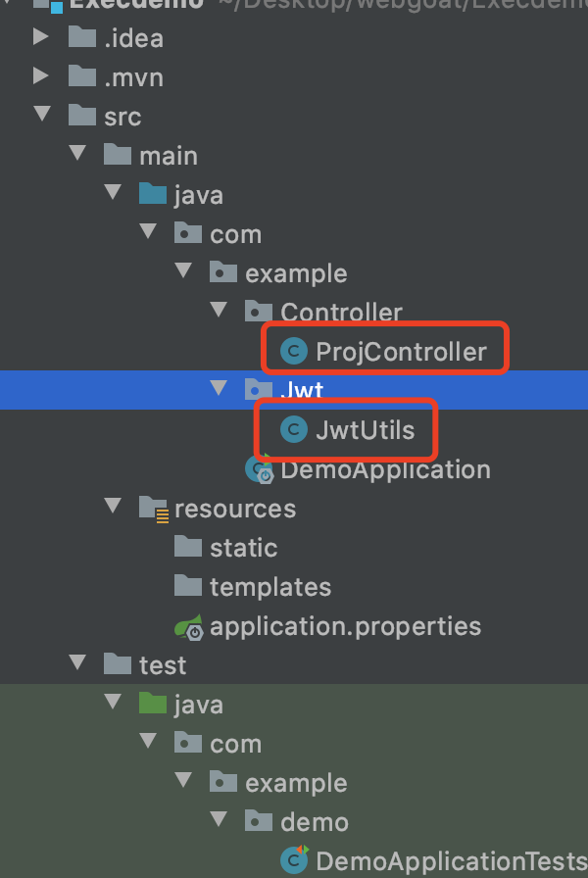
Task: Collapse the Controller package arrow
Action: pyautogui.click(x=218, y=313)
